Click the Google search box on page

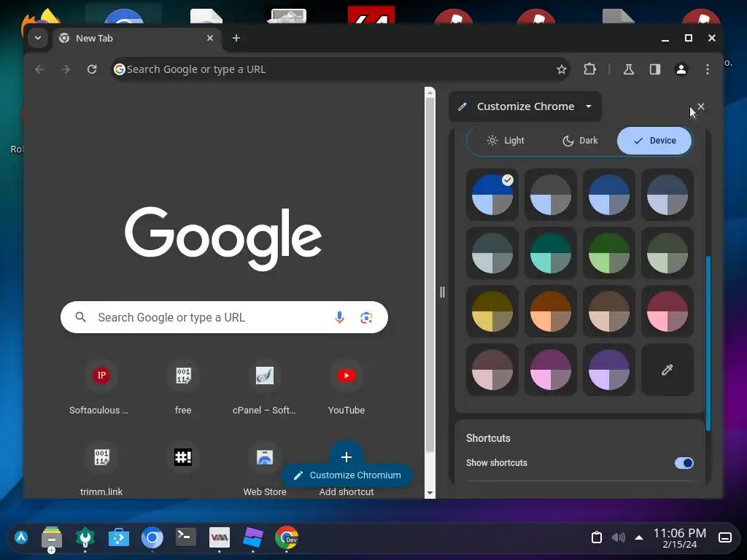(x=224, y=317)
